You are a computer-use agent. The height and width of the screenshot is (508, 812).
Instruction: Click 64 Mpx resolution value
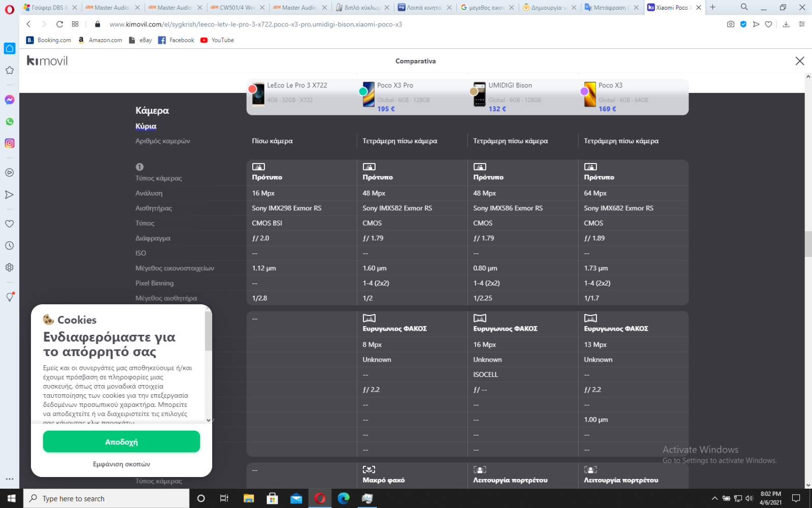point(595,193)
